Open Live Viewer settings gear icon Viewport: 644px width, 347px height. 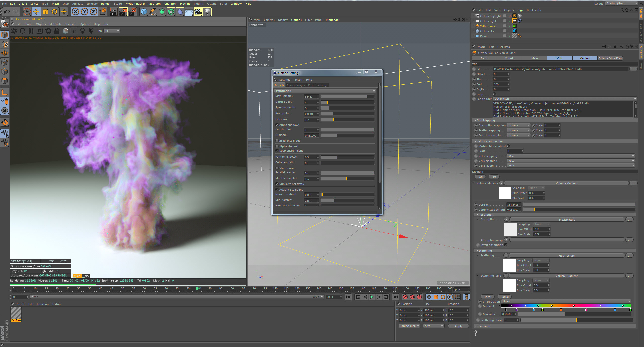(48, 31)
